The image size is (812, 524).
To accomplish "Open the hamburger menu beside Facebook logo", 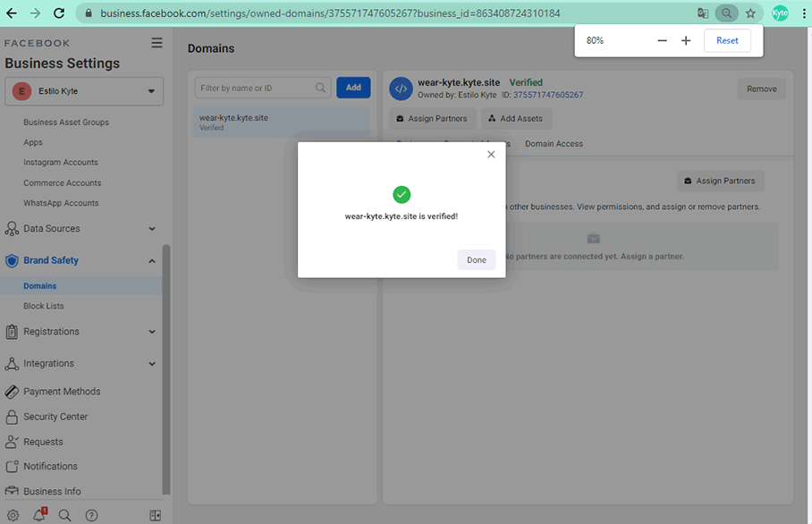I will coord(157,43).
